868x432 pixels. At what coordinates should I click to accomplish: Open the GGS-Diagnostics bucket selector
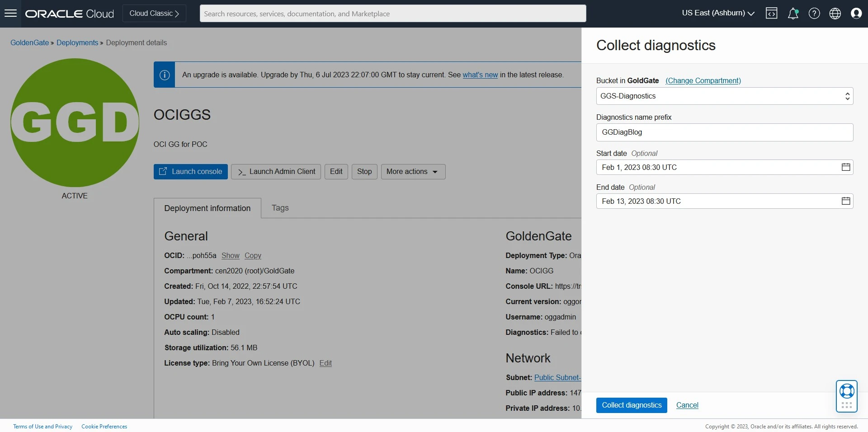click(724, 96)
